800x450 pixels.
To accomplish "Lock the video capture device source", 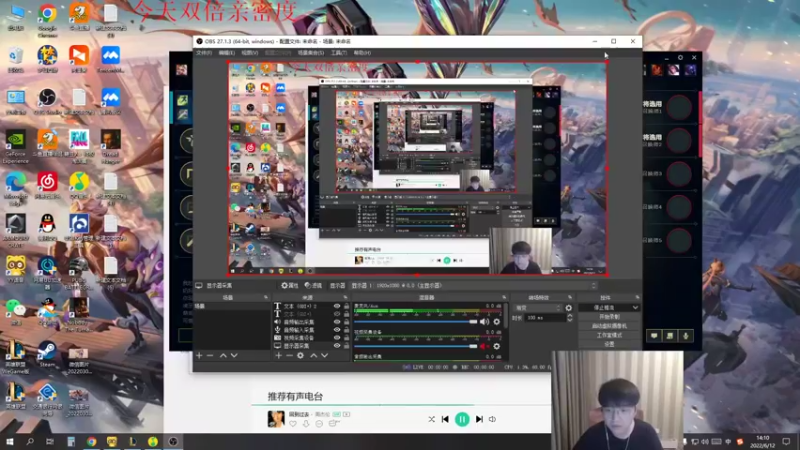I will [x=346, y=338].
